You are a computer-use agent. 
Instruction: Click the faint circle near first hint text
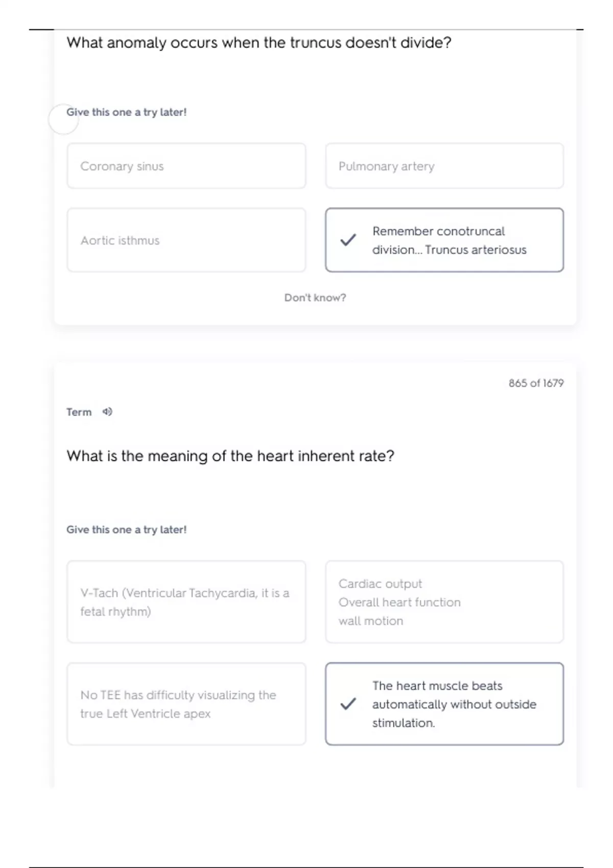point(62,120)
